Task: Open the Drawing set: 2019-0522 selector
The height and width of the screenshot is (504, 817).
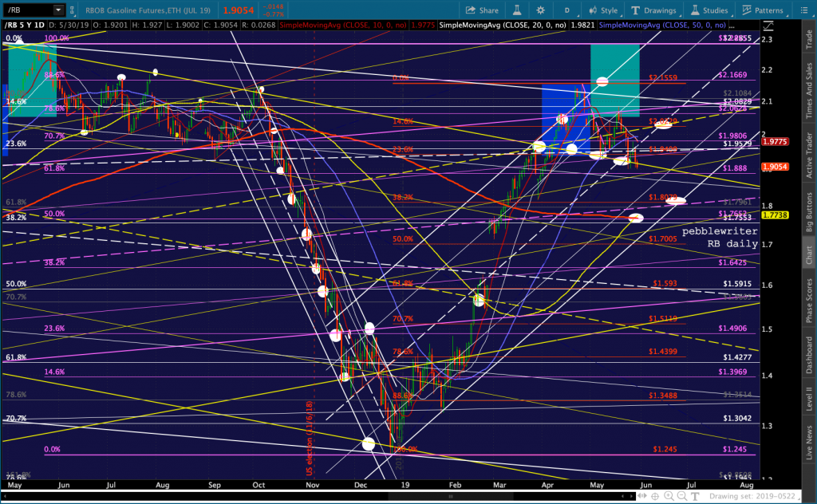Action: point(756,496)
